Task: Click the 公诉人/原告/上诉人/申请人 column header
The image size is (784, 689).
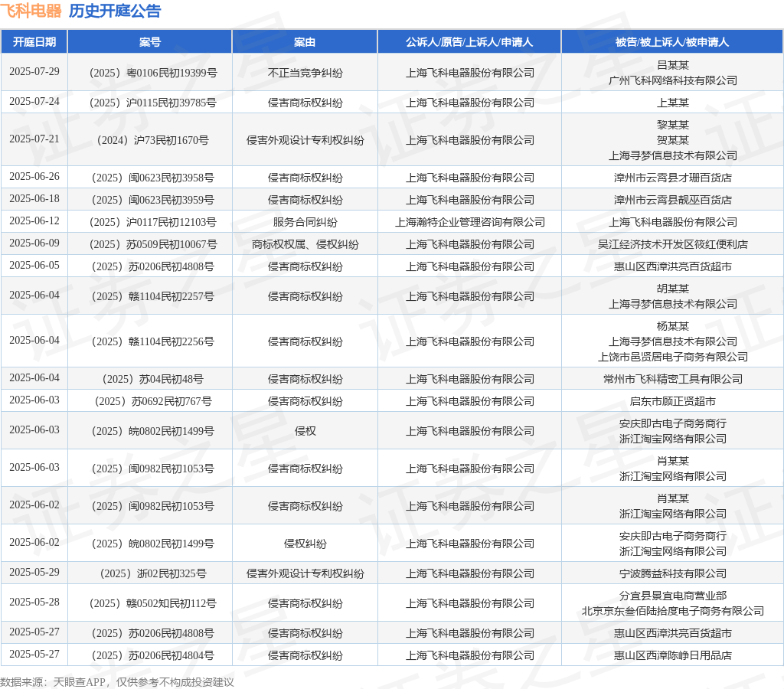Action: (469, 42)
